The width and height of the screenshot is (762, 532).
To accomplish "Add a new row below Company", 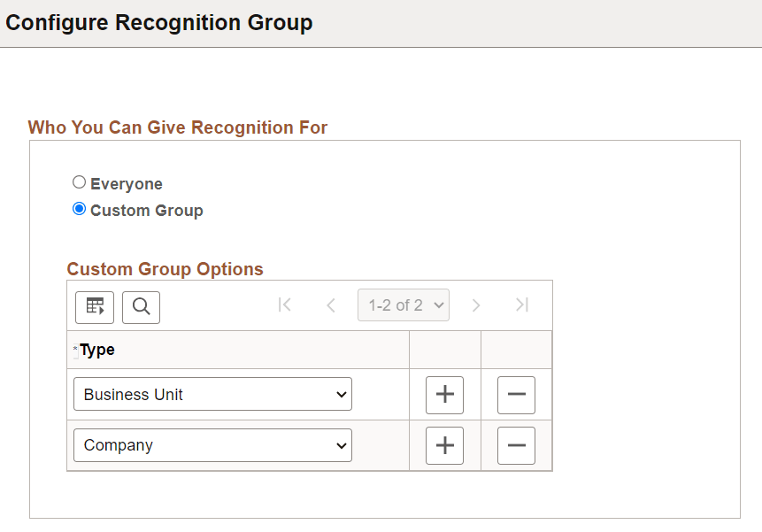I will point(444,445).
